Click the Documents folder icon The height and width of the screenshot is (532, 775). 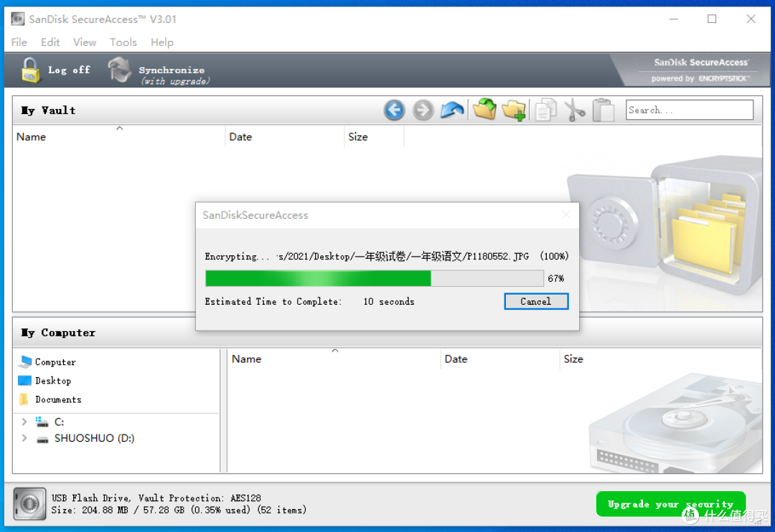click(24, 399)
